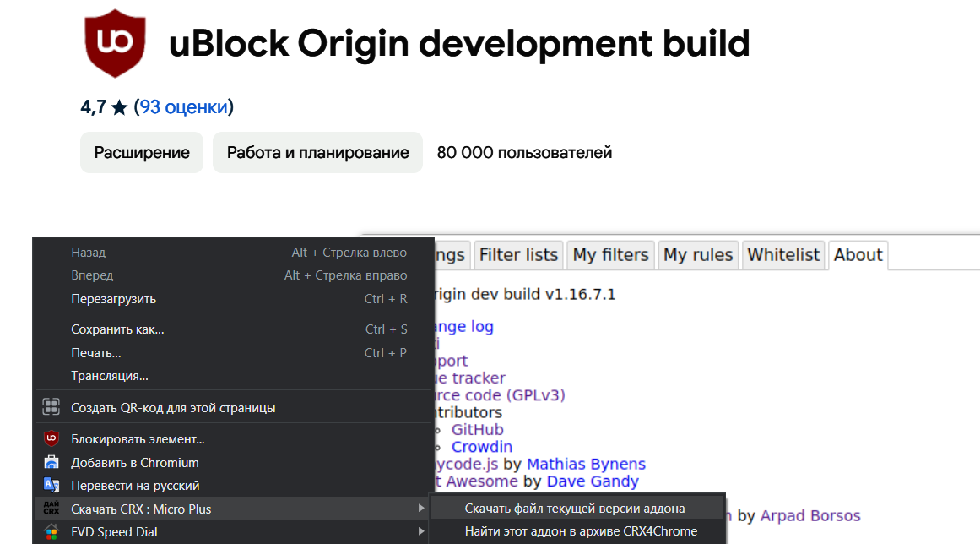The width and height of the screenshot is (980, 544).
Task: Open the issue tracker link
Action: (x=470, y=378)
